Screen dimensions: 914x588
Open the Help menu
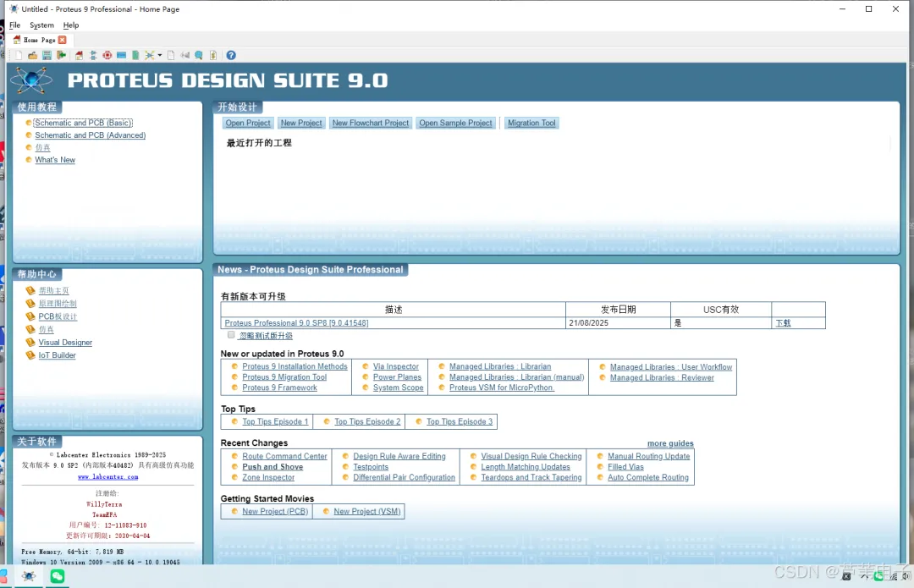click(x=70, y=25)
